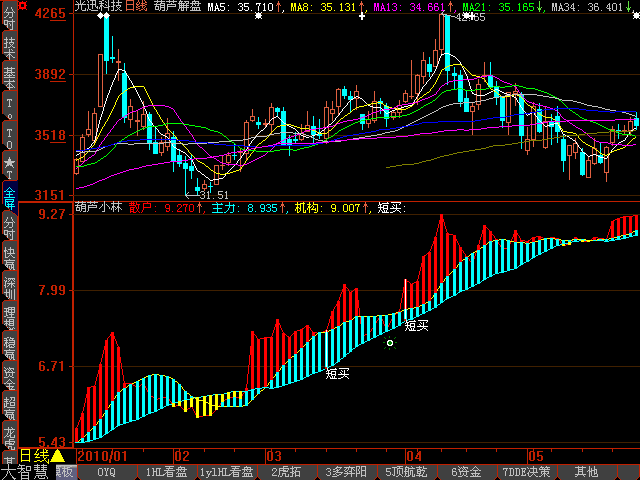Switch to the OYQ tab
The image size is (640, 480).
106,472
